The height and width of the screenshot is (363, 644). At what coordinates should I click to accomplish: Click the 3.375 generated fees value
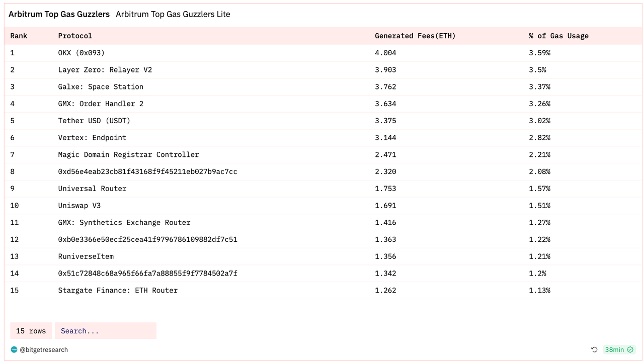click(385, 121)
